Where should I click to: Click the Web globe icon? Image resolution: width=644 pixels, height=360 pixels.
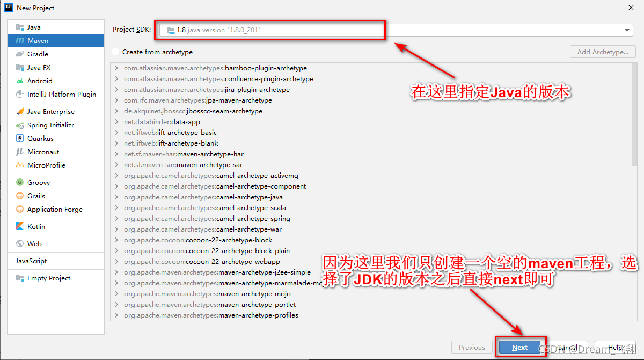tap(20, 243)
